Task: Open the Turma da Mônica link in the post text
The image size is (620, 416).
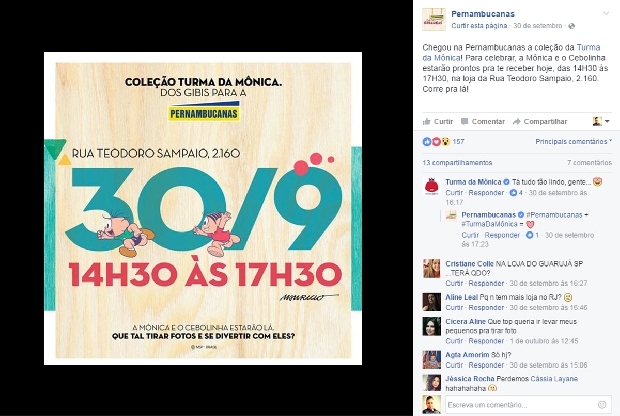Action: tap(511, 53)
